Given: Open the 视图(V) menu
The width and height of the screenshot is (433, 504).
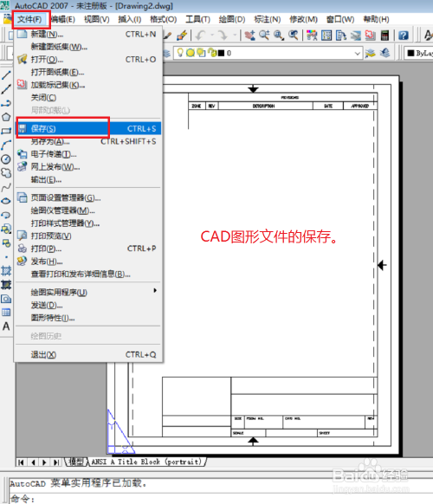Looking at the screenshot, I should (97, 19).
